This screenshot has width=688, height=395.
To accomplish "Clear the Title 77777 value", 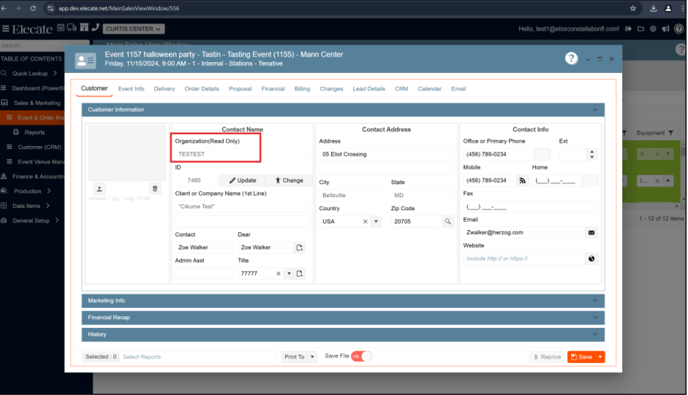I will [x=278, y=273].
